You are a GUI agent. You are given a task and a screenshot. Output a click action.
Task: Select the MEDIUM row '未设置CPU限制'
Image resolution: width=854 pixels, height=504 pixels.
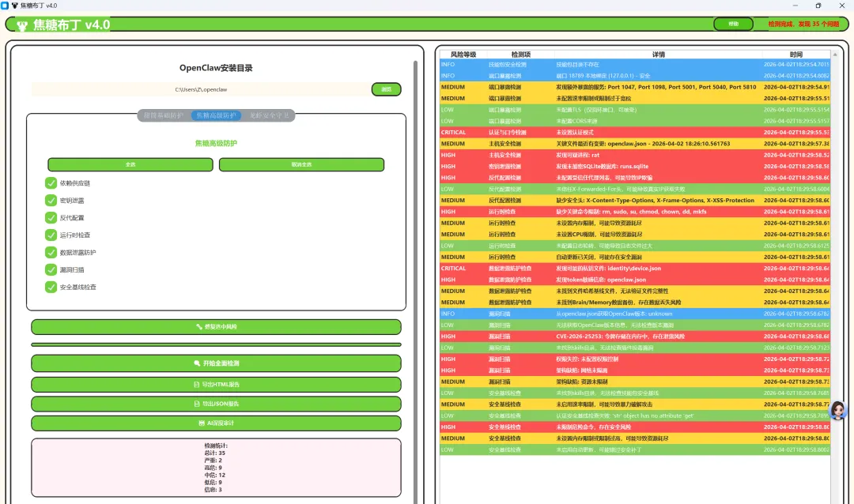pyautogui.click(x=635, y=234)
